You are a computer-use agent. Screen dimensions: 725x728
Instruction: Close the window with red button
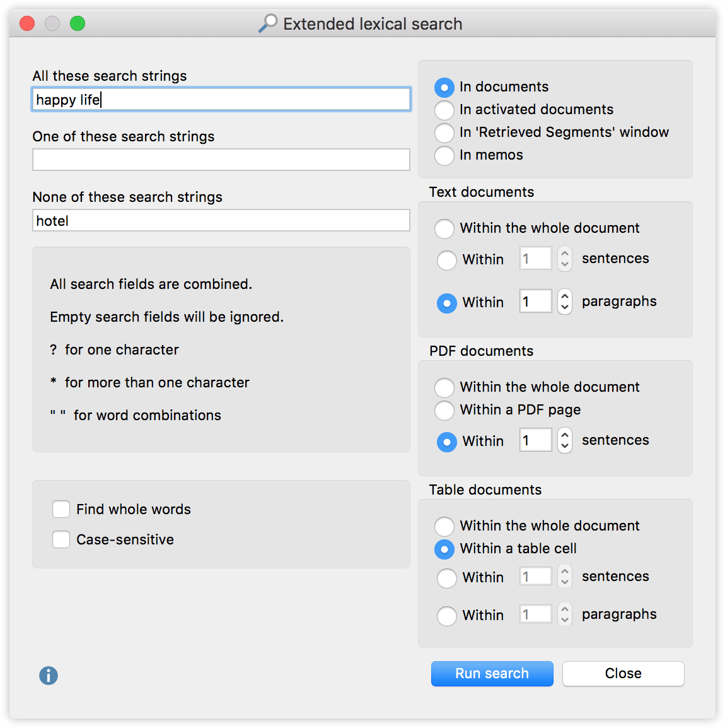(x=27, y=23)
